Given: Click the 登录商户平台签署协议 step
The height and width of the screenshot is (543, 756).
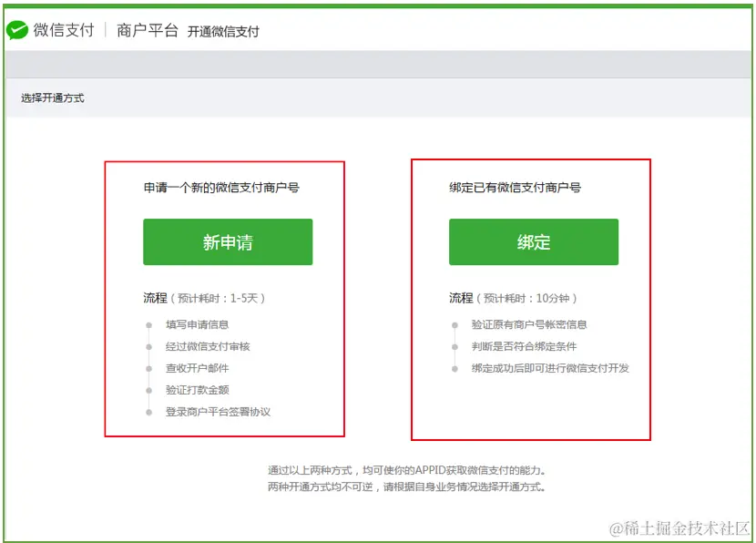Looking at the screenshot, I should 218,412.
